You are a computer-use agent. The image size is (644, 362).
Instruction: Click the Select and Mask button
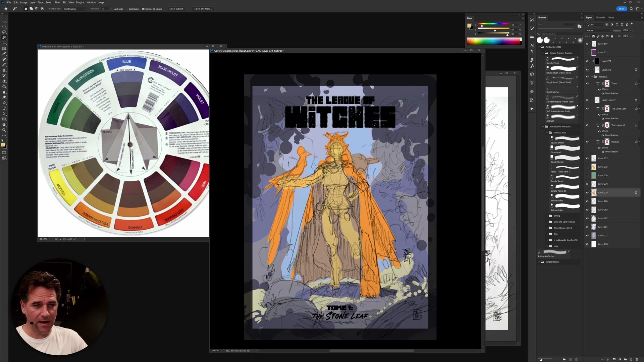[203, 9]
